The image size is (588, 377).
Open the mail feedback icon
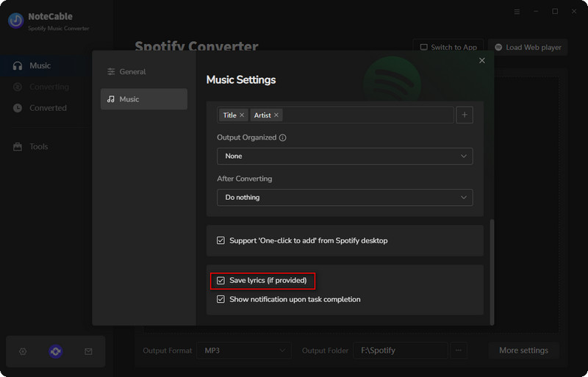pos(88,351)
